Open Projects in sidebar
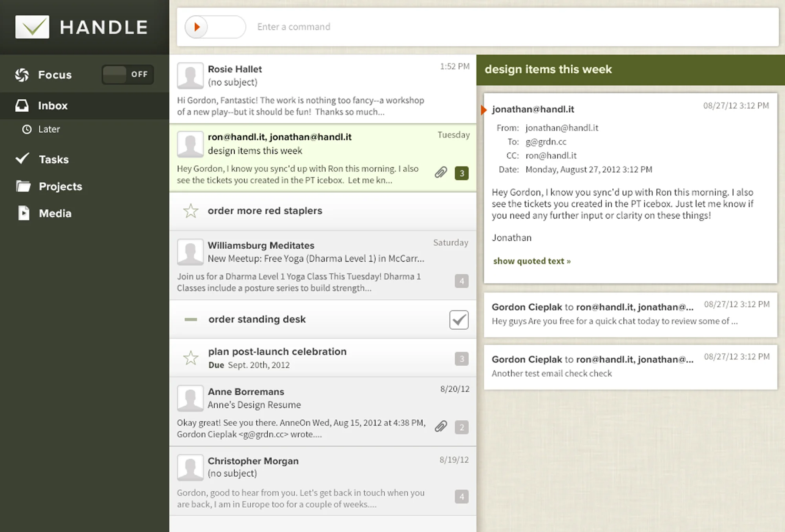The height and width of the screenshot is (532, 785). 60,186
